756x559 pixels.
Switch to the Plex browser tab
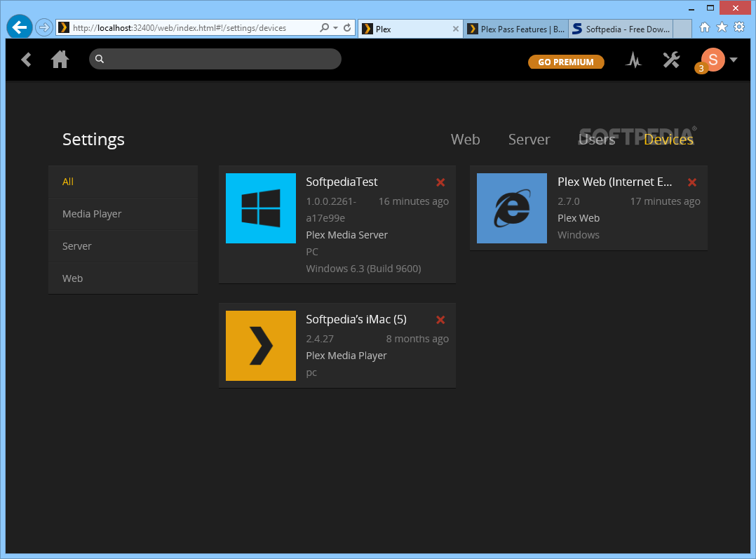pyautogui.click(x=410, y=29)
